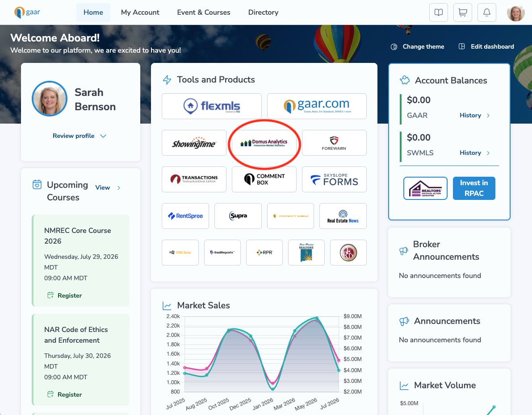Click the Market Sales heading
Screen dimensions: 532x415
[x=204, y=306]
